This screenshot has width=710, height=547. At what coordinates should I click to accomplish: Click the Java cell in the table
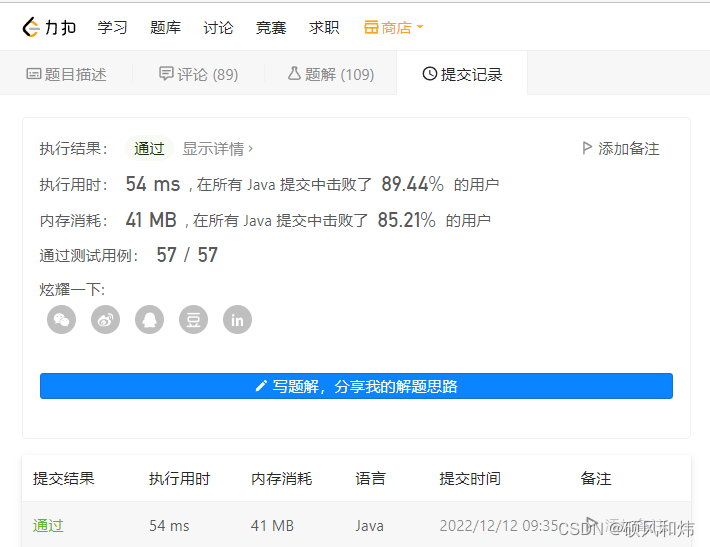click(x=369, y=526)
